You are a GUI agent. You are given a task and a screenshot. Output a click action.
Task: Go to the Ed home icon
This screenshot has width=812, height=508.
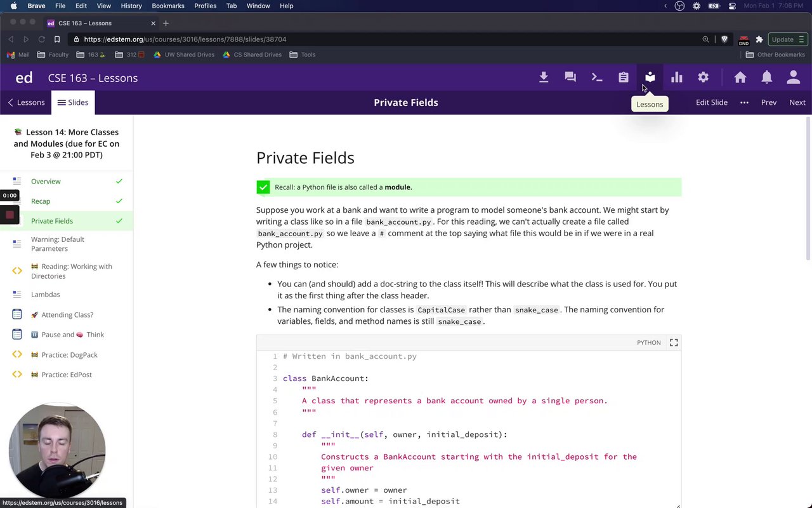(x=740, y=77)
